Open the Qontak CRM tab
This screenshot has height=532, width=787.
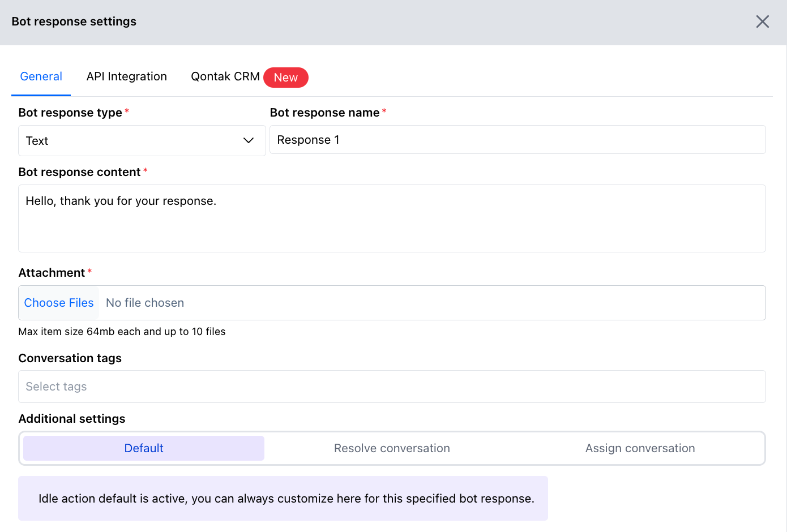pos(225,76)
